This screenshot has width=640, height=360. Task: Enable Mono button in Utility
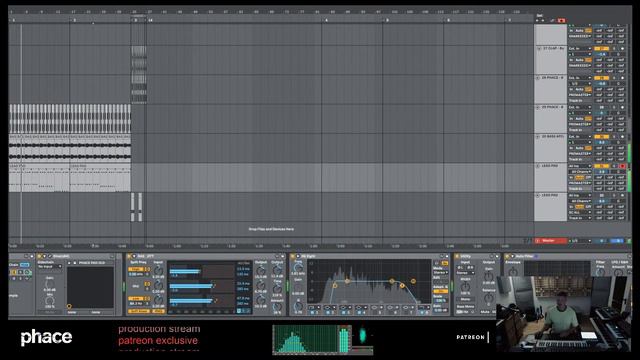point(465,299)
